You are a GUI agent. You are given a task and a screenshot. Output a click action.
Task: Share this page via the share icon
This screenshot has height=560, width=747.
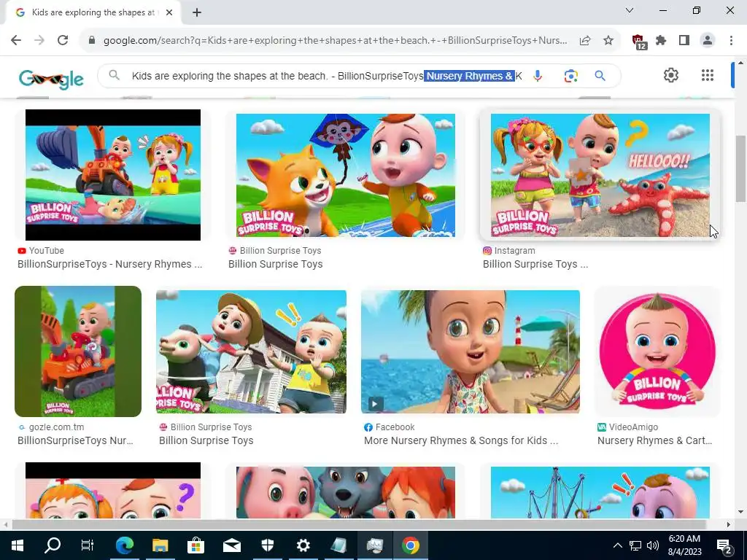pyautogui.click(x=585, y=41)
